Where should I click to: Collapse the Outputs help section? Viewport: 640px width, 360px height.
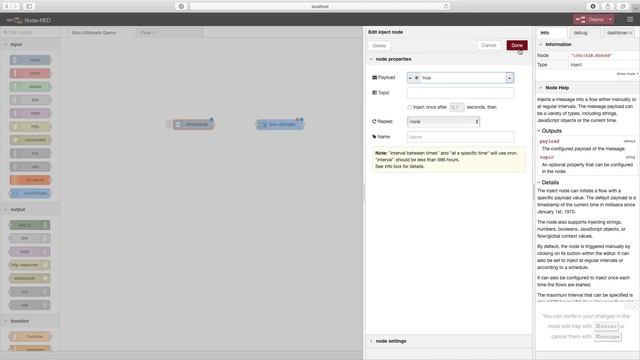tap(539, 131)
